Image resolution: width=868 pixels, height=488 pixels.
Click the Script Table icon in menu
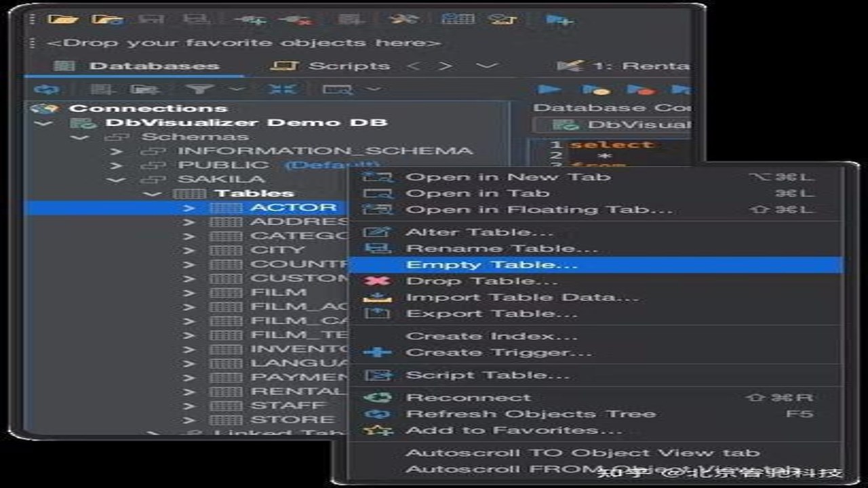coord(378,375)
